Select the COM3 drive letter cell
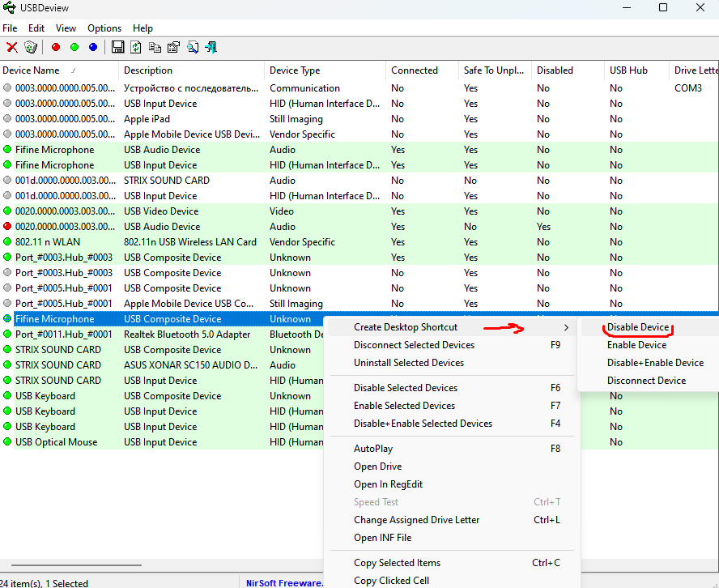The image size is (719, 588). click(x=687, y=88)
